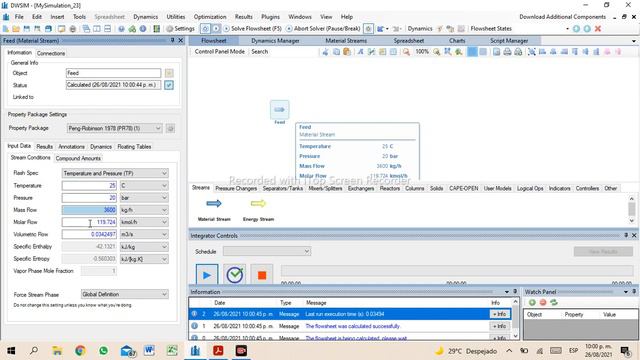The height and width of the screenshot is (360, 640).
Task: Open the Script Manager tab
Action: 509,41
